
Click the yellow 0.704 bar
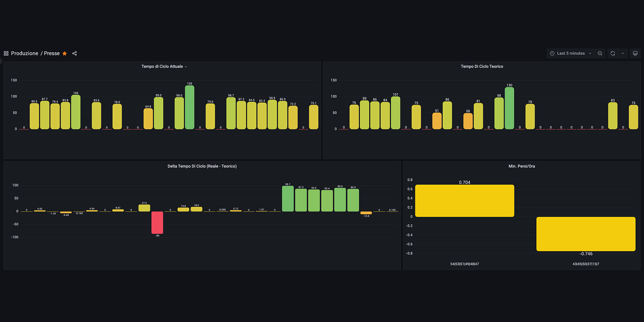click(464, 201)
